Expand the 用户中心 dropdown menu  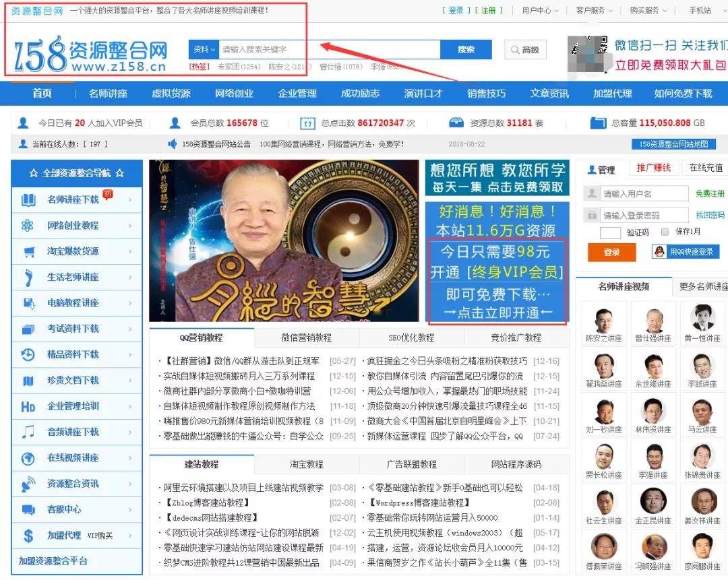540,10
